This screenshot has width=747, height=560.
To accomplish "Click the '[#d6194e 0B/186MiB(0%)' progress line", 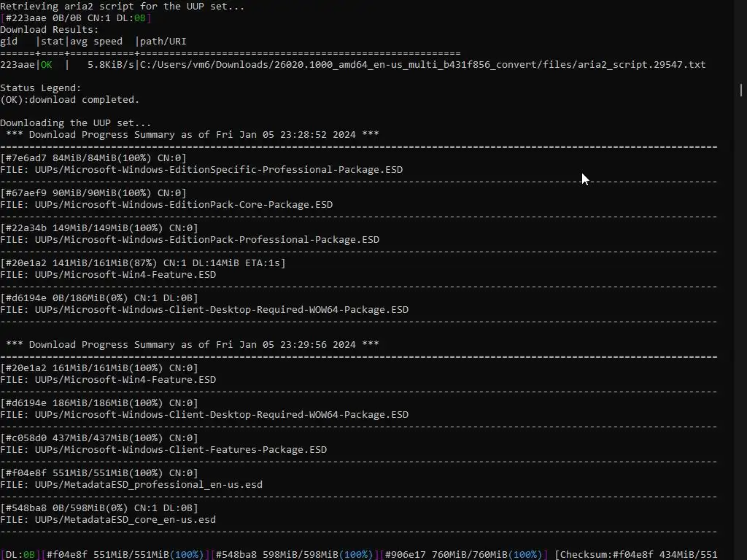I will click(99, 298).
